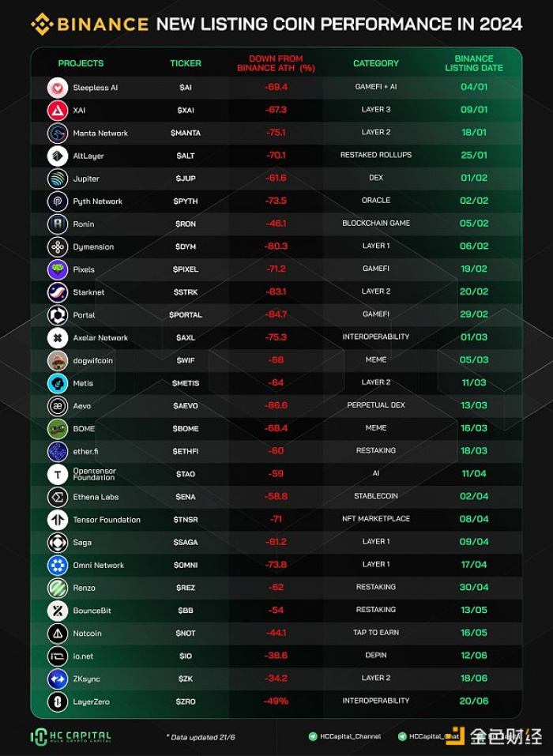Select the dogwifcoin dog icon
Image resolution: width=553 pixels, height=756 pixels.
(58, 360)
